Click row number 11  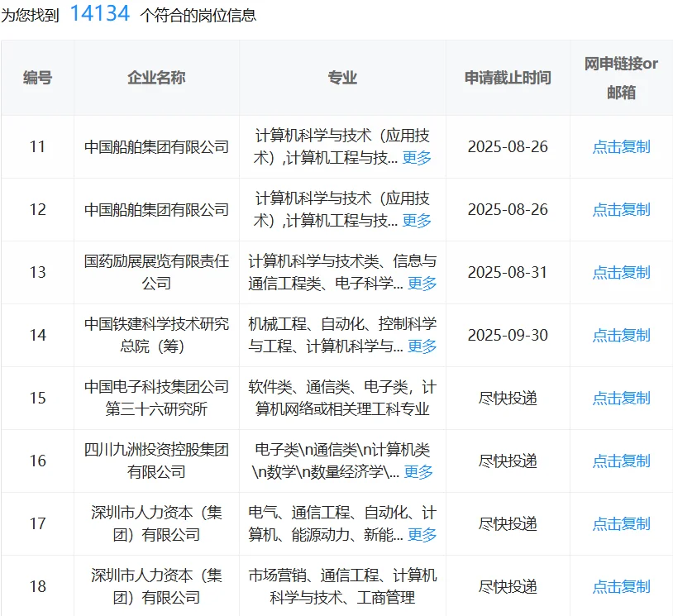[37, 147]
